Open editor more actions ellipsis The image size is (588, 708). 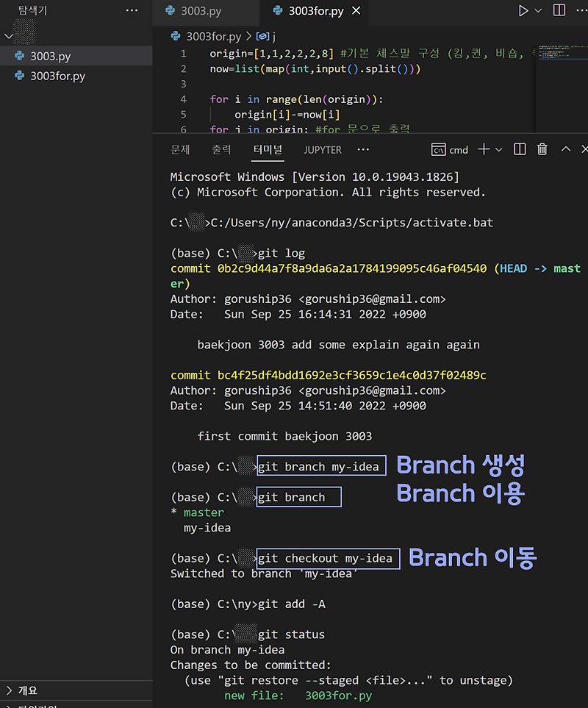click(x=581, y=10)
